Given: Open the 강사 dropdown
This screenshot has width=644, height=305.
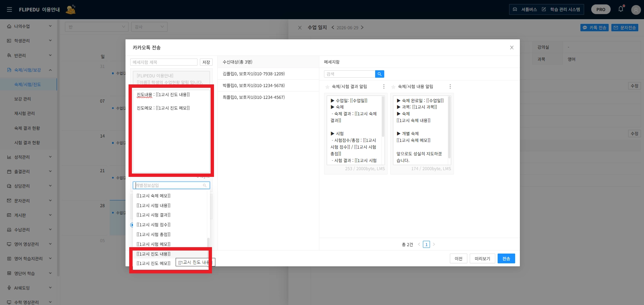Looking at the screenshot, I should click(x=149, y=27).
